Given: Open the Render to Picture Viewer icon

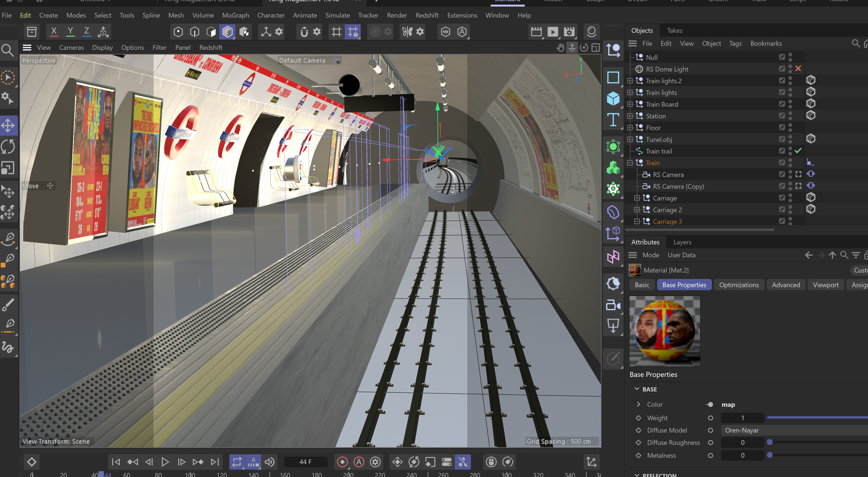Looking at the screenshot, I should pyautogui.click(x=552, y=32).
